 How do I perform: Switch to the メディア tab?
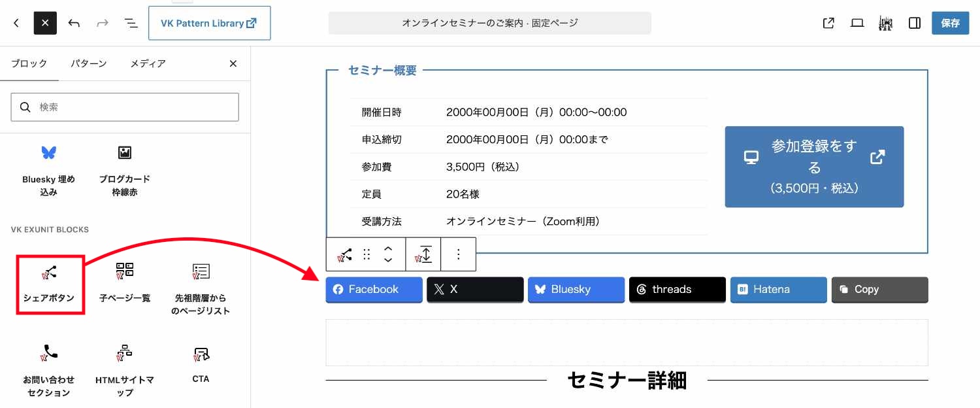point(148,63)
